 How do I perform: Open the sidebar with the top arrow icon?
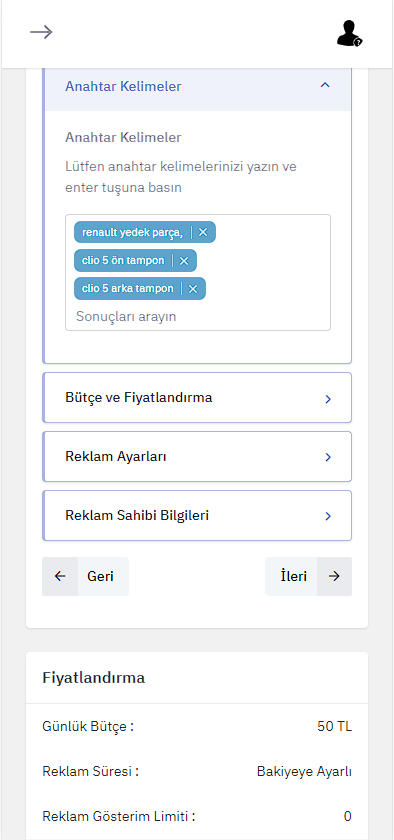(41, 32)
